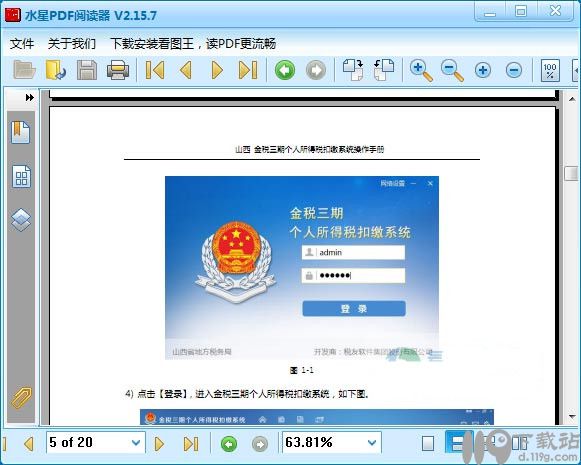The image size is (581, 465).
Task: Go to previous page in top toolbar
Action: click(x=186, y=70)
